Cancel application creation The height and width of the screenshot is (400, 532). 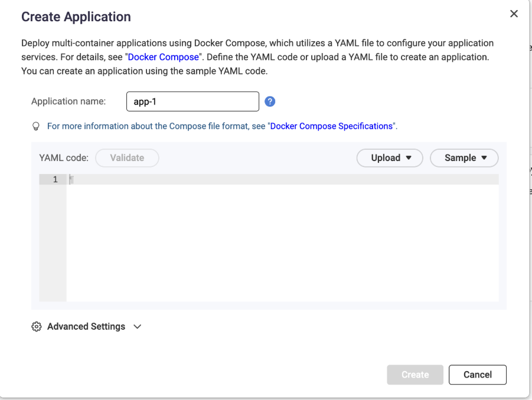click(x=477, y=375)
